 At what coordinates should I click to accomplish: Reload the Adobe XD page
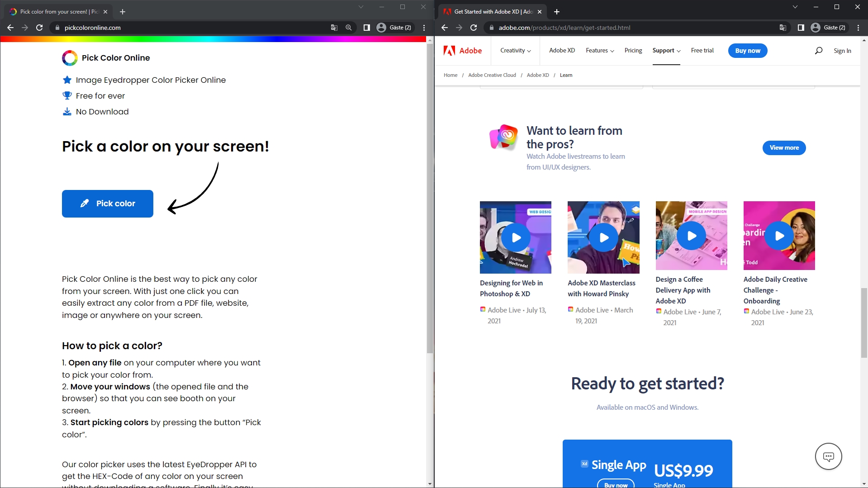(474, 28)
